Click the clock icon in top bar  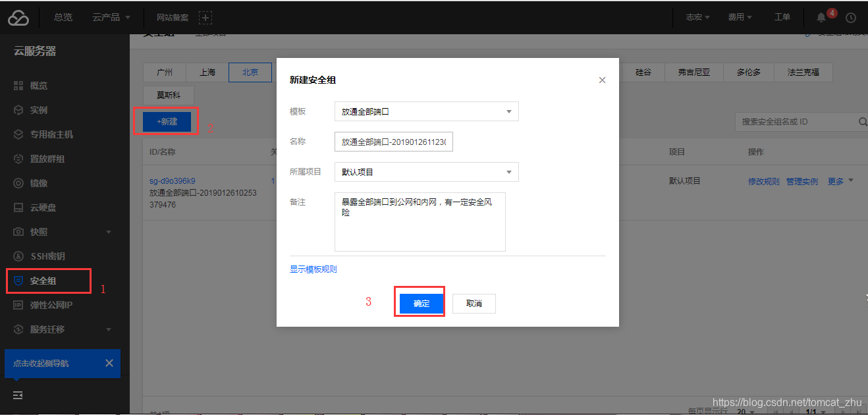pyautogui.click(x=851, y=18)
